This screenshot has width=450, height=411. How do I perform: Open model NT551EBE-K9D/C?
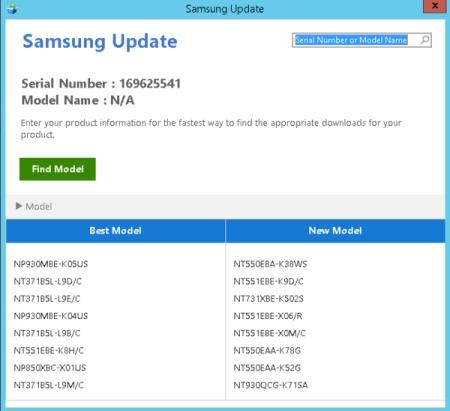[x=269, y=281]
